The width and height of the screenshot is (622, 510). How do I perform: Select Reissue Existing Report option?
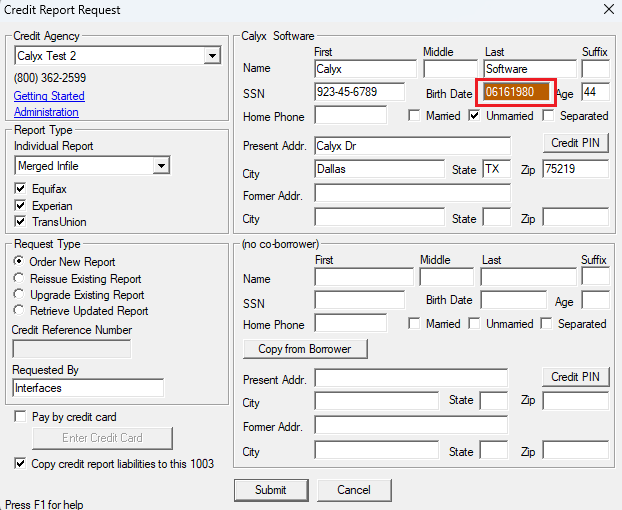[18, 278]
